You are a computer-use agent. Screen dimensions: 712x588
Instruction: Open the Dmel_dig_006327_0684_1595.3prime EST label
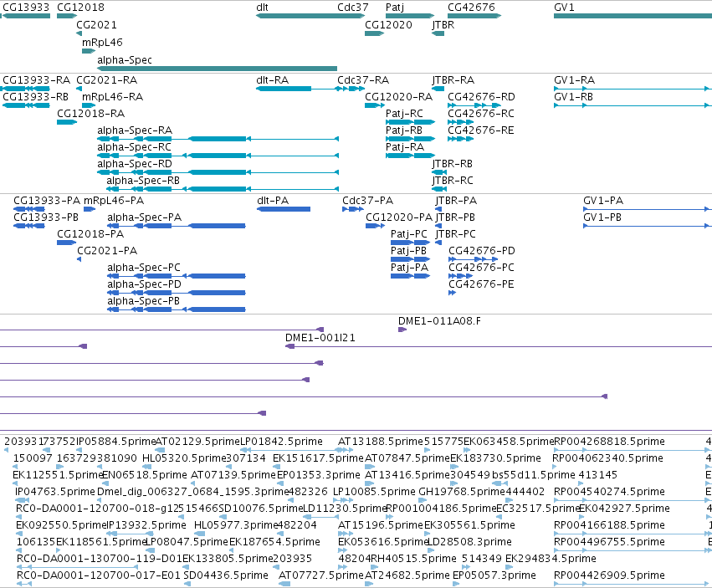(x=193, y=492)
